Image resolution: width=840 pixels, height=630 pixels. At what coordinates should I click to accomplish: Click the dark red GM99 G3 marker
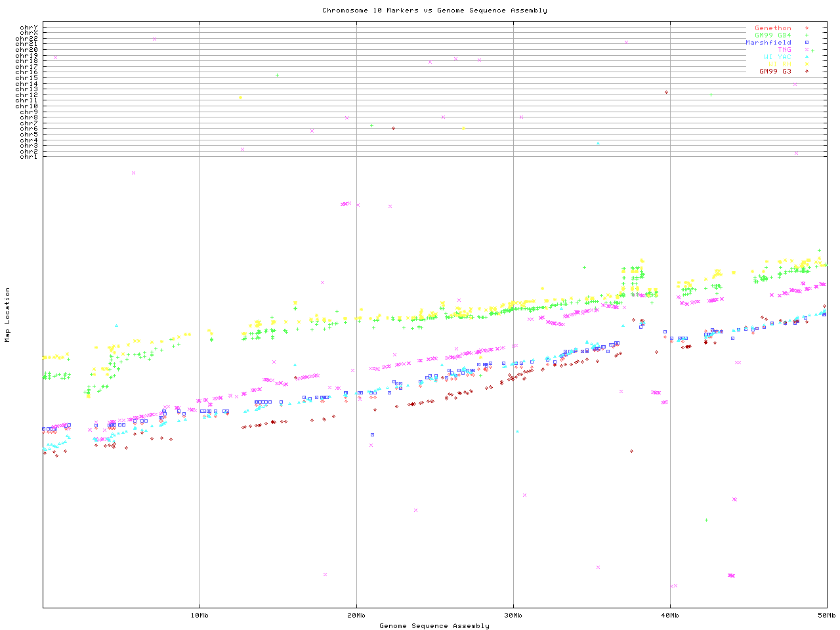(x=807, y=71)
